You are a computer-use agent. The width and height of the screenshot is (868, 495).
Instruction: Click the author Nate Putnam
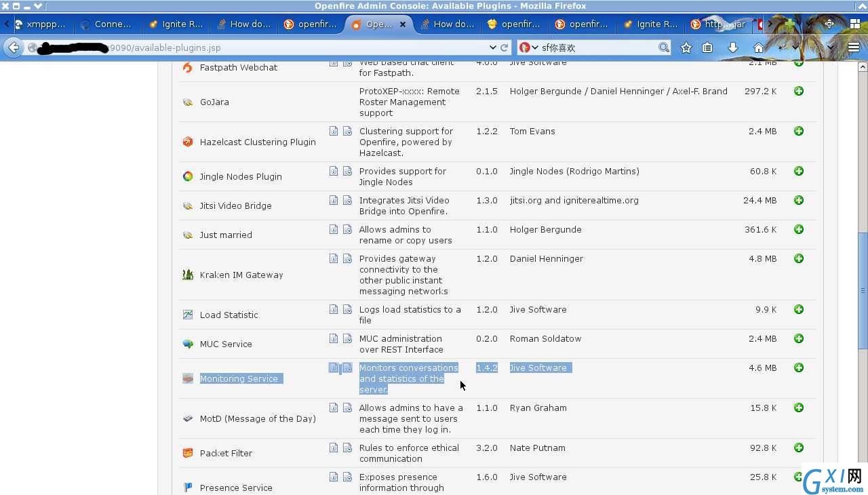point(538,448)
